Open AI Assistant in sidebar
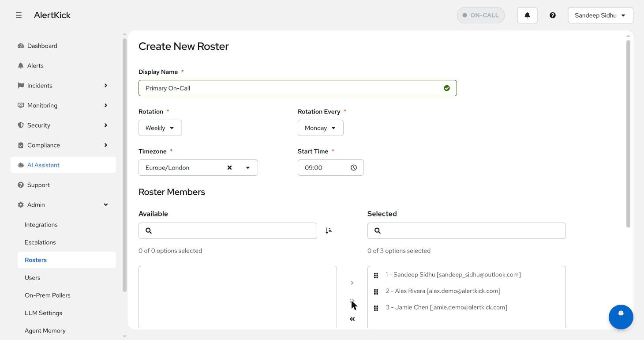This screenshot has height=340, width=644. [63, 165]
